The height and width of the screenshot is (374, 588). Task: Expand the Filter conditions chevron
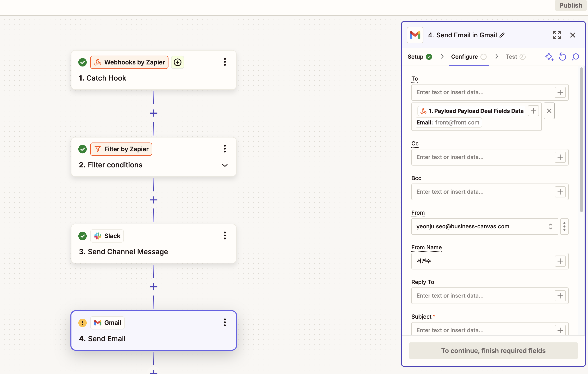[x=225, y=165]
